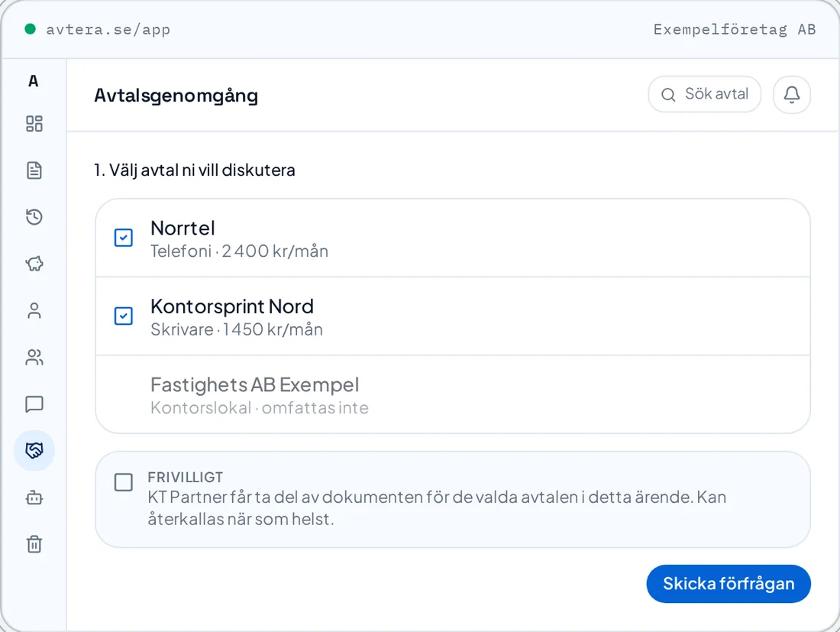Screen dimensions: 840x632
Task: Click Skicka förfrågan button
Action: pos(729,583)
